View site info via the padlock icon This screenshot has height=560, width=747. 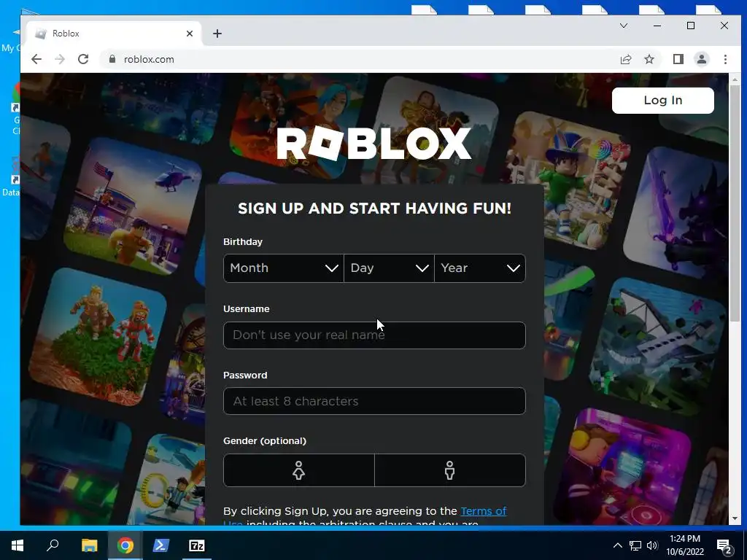[112, 59]
